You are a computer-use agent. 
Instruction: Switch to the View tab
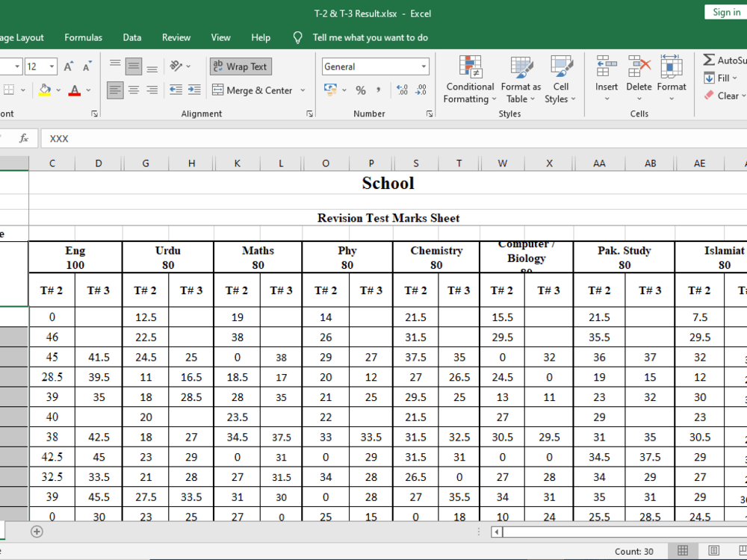coord(220,37)
